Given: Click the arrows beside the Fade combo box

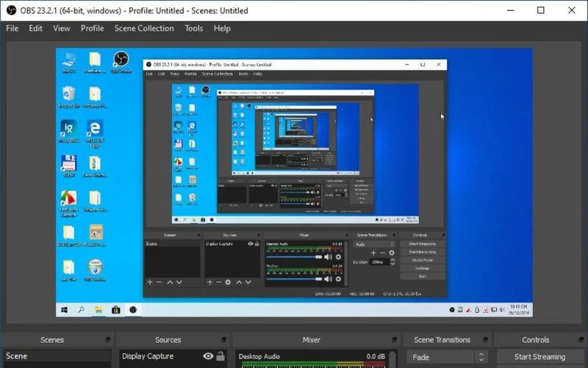Looking at the screenshot, I should [481, 357].
